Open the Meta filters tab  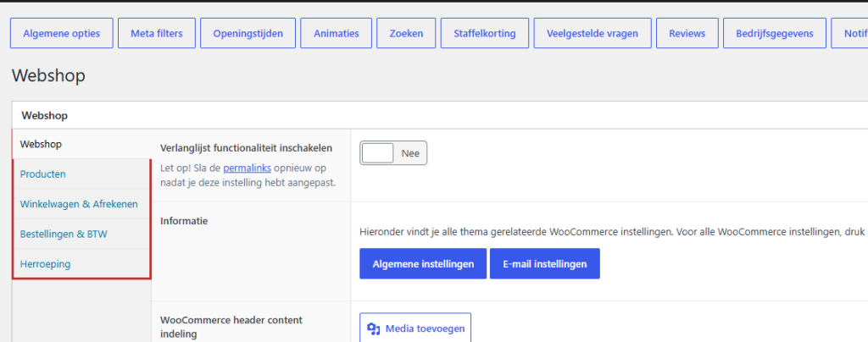coord(157,33)
